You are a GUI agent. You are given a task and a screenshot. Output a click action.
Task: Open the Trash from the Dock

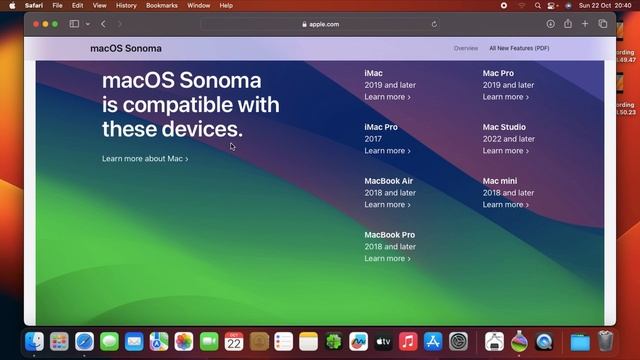[605, 341]
